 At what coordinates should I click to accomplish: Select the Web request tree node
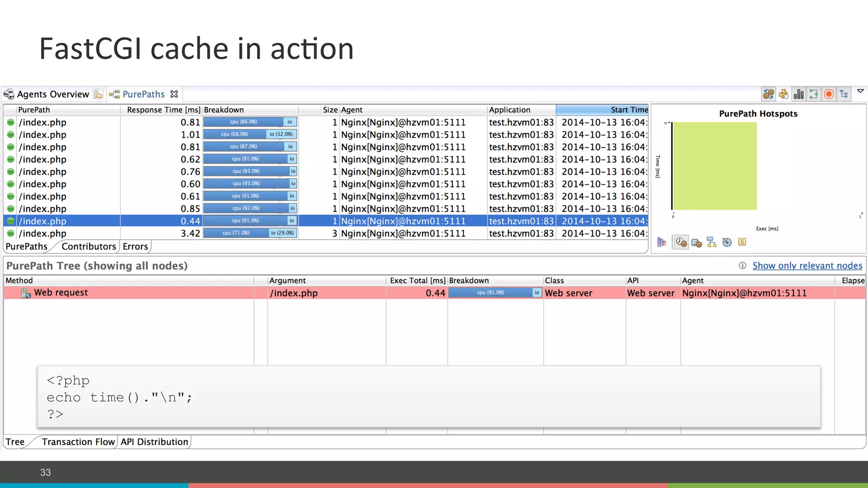tap(434, 293)
